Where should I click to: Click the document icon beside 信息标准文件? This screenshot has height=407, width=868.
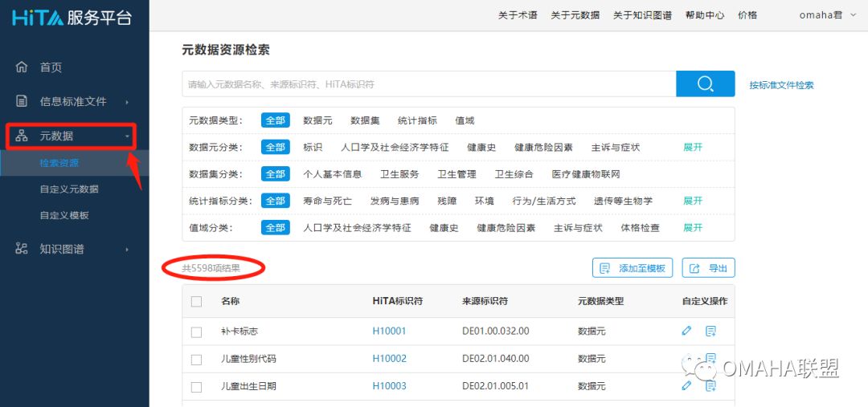coord(22,101)
